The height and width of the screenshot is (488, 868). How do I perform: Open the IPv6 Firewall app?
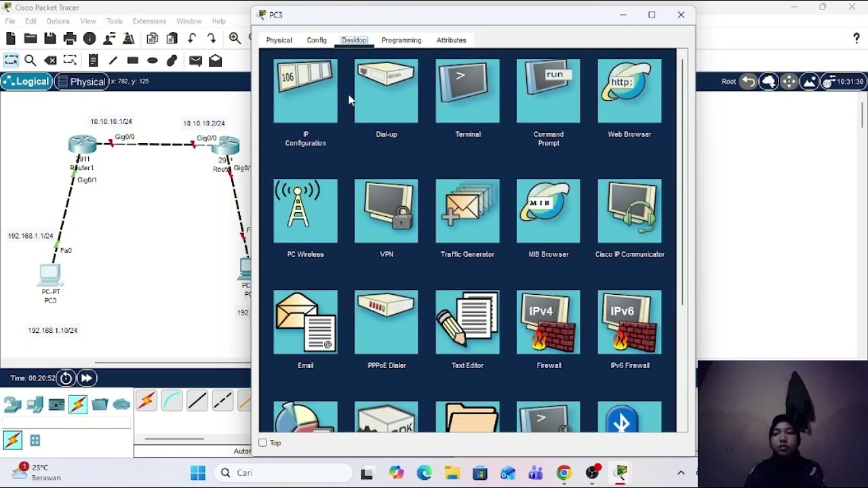[629, 322]
